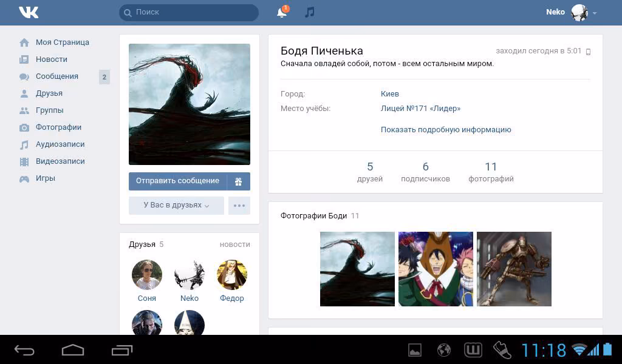Open Группы in sidebar

click(50, 110)
